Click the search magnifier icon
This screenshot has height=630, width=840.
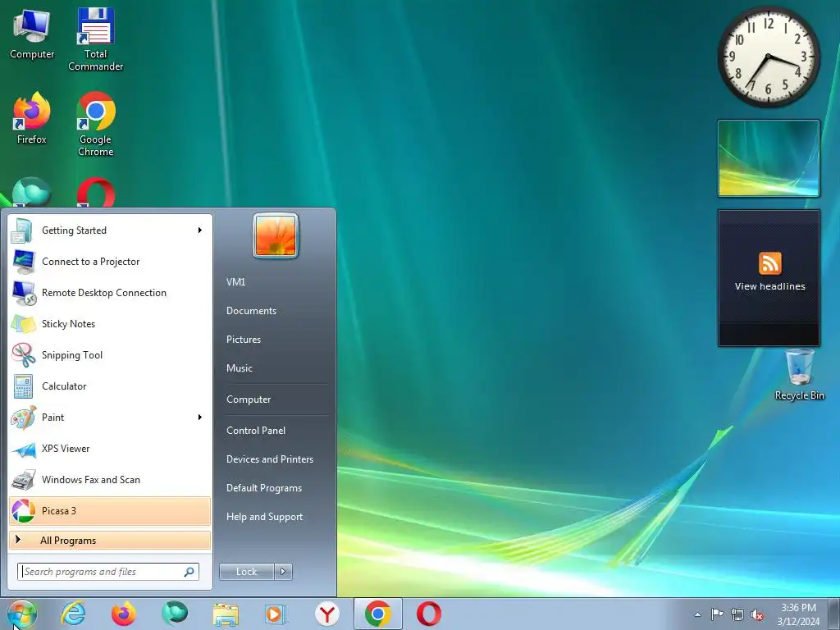tap(189, 572)
